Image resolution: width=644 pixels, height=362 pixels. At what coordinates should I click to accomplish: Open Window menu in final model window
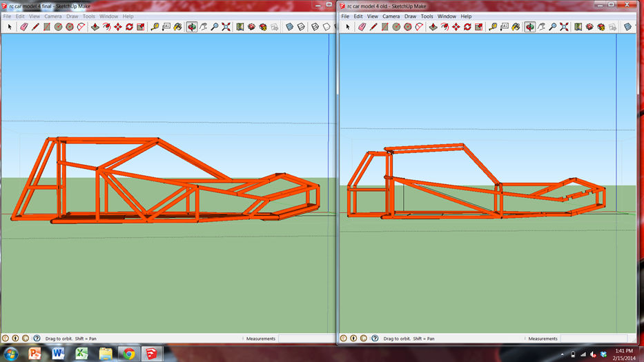coord(109,17)
